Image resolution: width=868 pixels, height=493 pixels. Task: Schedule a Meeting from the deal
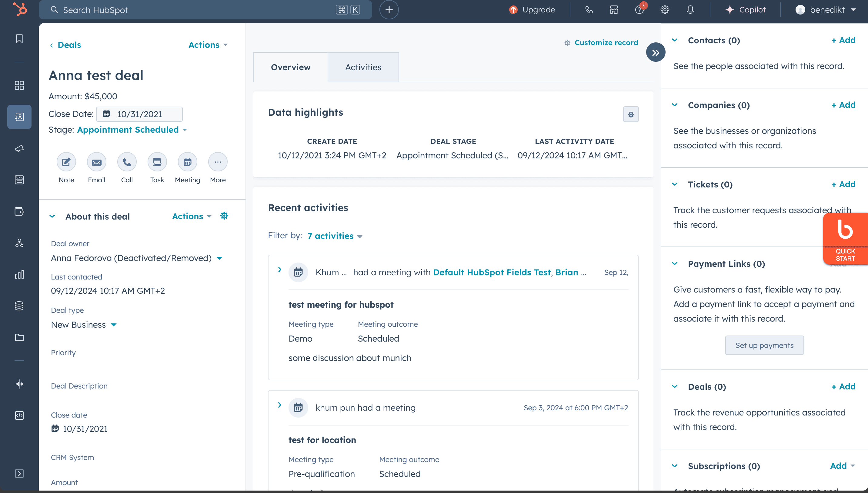(187, 162)
